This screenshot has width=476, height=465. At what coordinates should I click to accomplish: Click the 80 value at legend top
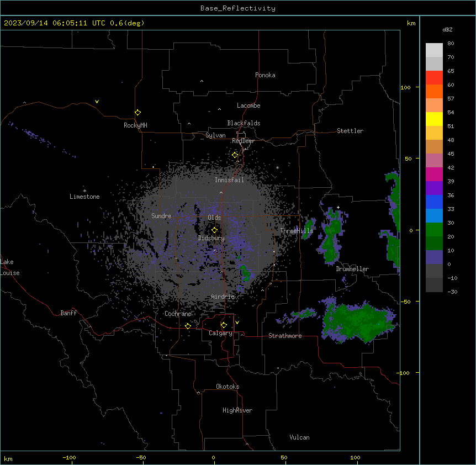(451, 43)
